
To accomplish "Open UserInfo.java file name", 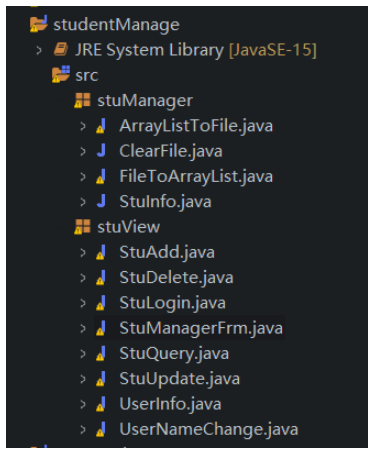I will [170, 405].
